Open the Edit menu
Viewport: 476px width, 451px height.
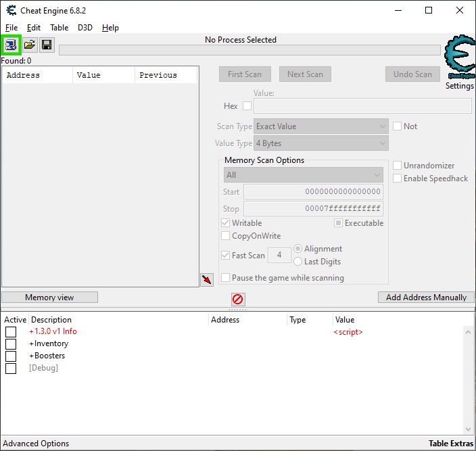(33, 28)
